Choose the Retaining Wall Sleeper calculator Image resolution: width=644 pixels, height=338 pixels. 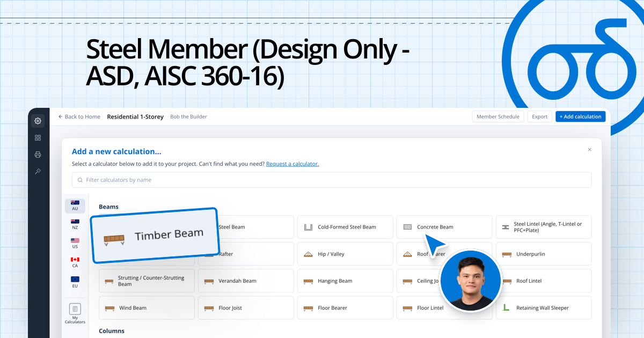544,308
